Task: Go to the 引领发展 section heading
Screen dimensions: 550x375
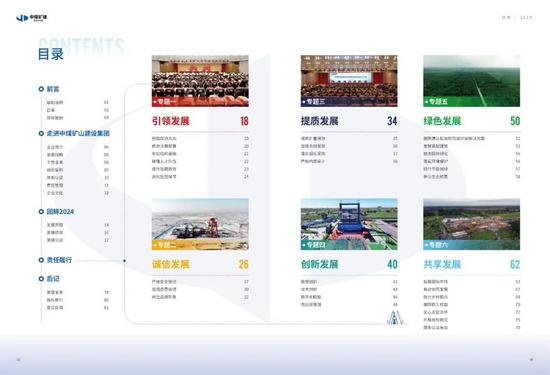Action: tap(171, 121)
